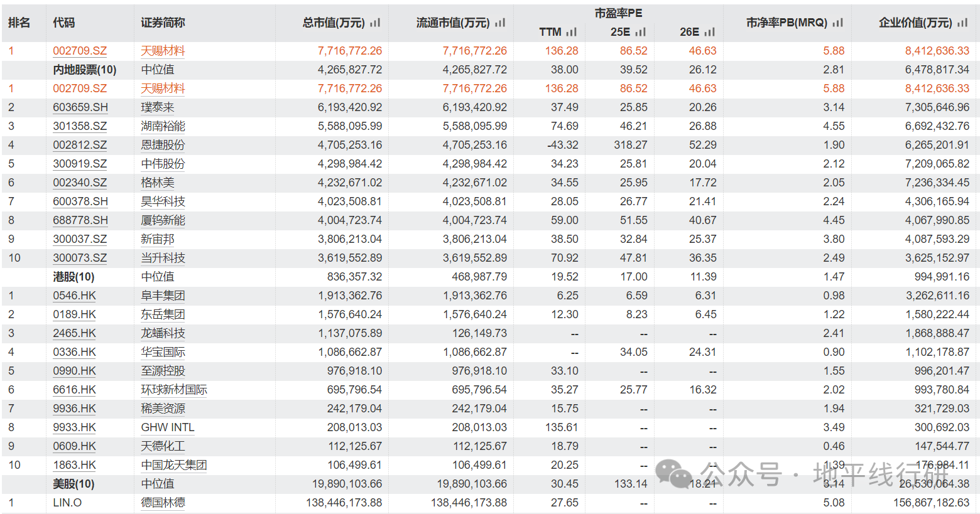This screenshot has width=980, height=514.
Task: Click the 代码 column header
Action: [x=63, y=23]
